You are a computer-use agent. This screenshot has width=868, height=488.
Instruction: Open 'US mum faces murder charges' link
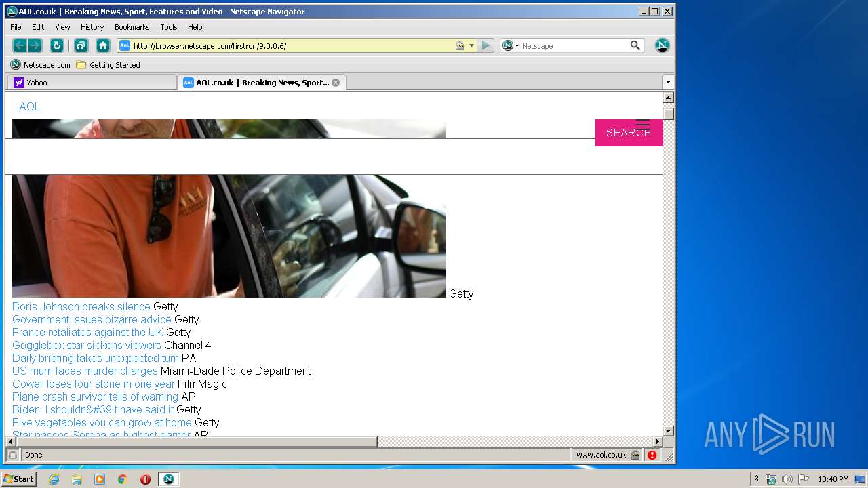85,371
